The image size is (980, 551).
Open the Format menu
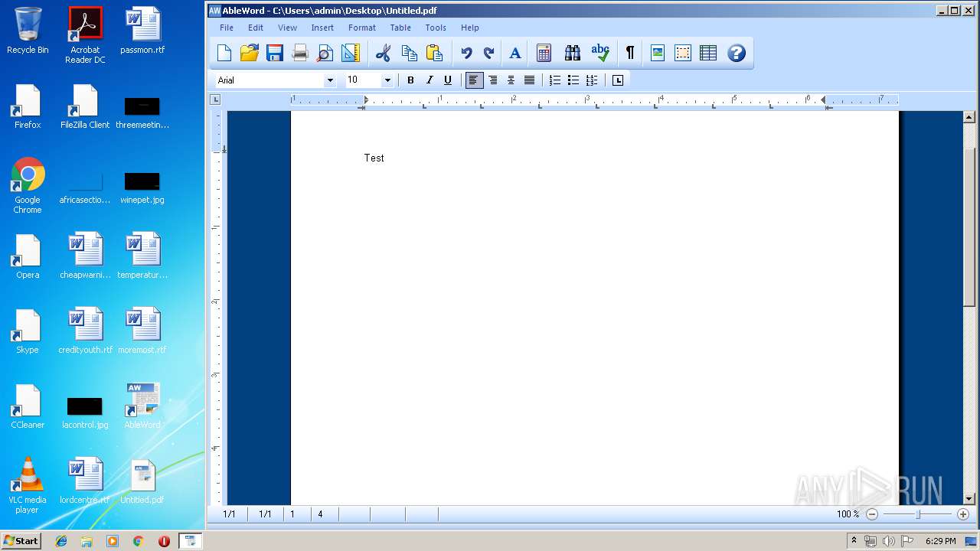click(362, 28)
